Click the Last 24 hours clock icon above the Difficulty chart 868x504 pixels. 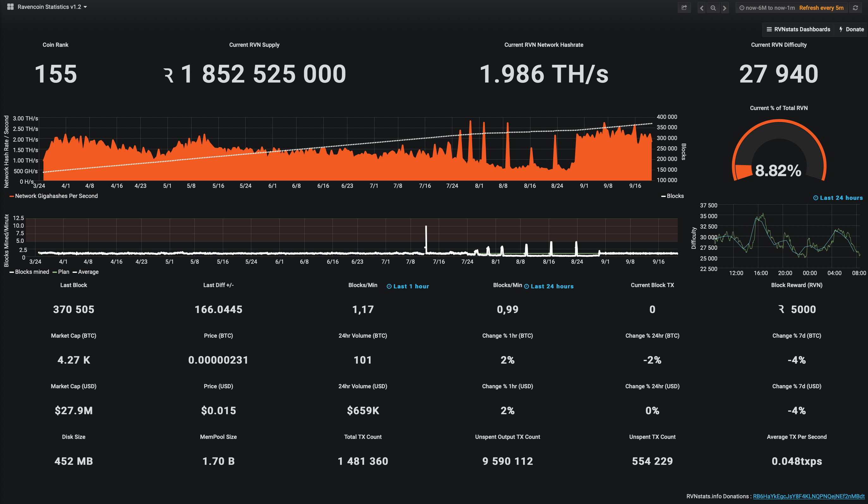(x=815, y=198)
